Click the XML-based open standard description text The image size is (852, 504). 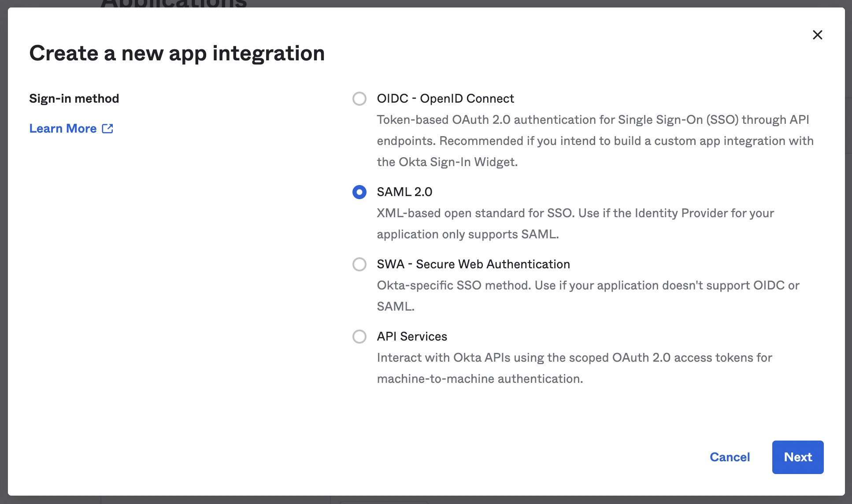pyautogui.click(x=575, y=224)
